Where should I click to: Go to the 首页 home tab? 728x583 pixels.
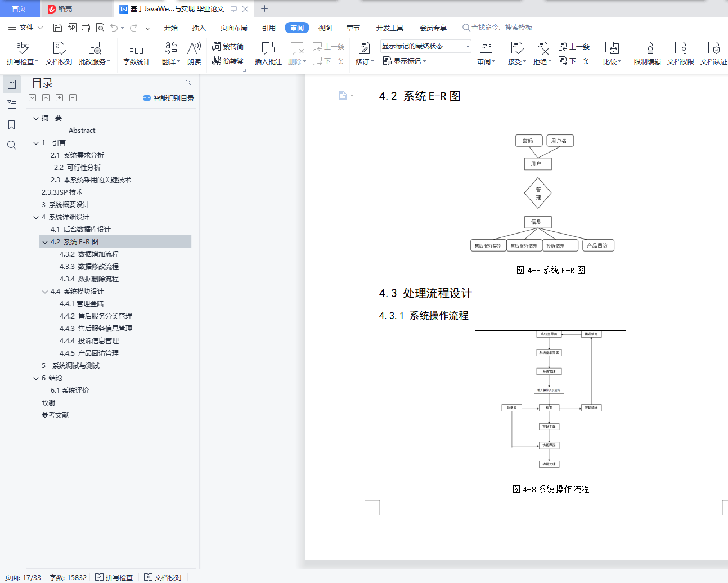(19, 8)
